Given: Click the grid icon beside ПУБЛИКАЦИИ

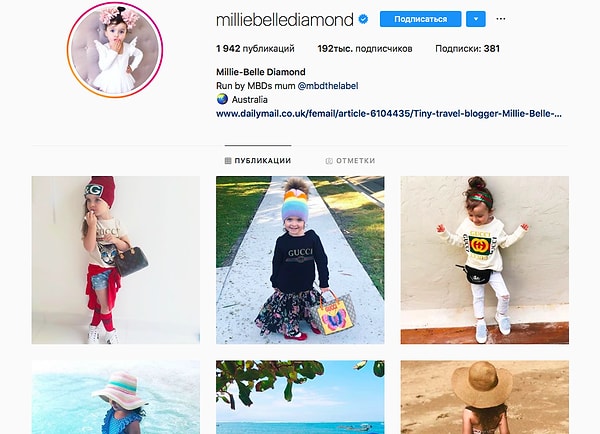Looking at the screenshot, I should 228,161.
